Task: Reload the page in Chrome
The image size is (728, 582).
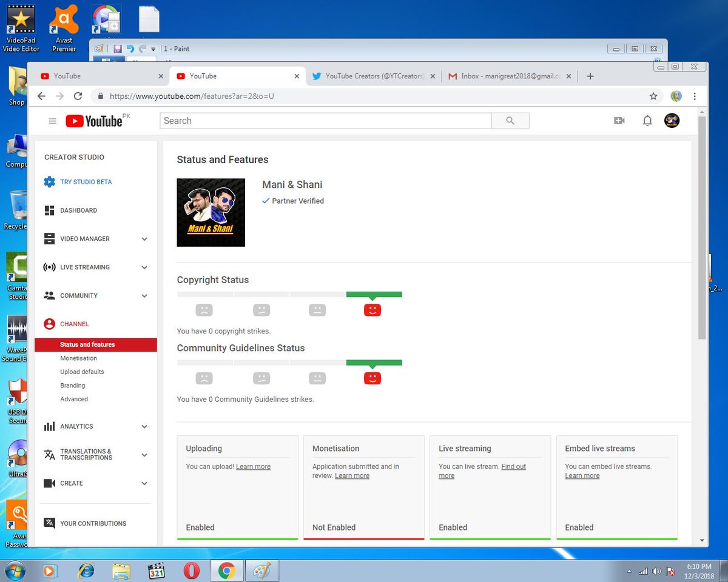Action: [x=78, y=96]
